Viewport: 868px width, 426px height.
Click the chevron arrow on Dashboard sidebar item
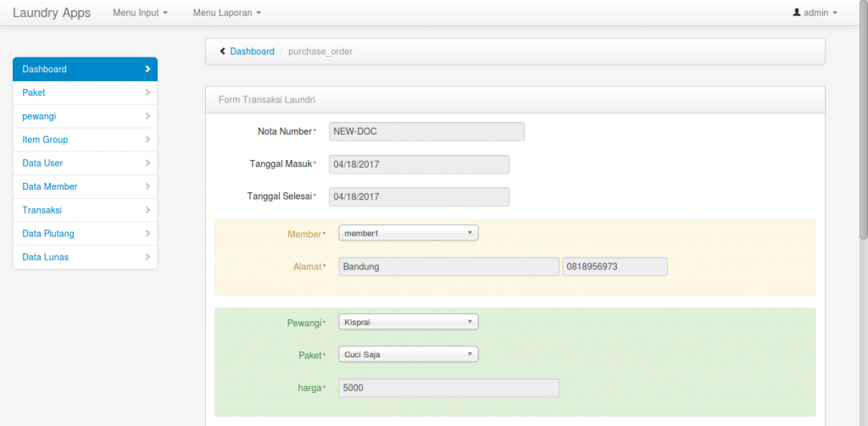tap(147, 69)
